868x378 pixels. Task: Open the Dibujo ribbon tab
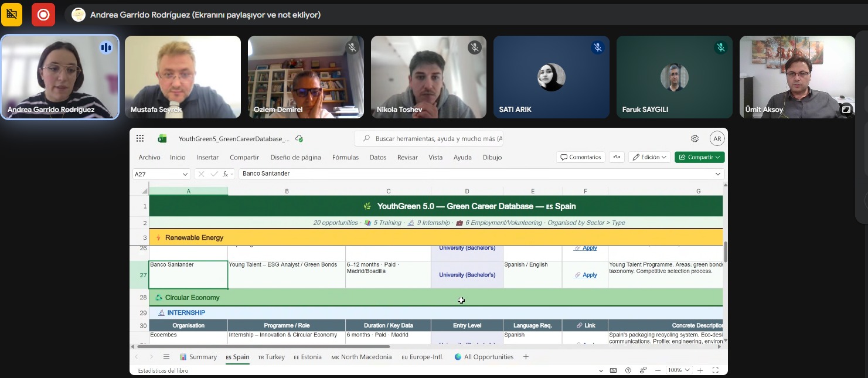coord(492,157)
